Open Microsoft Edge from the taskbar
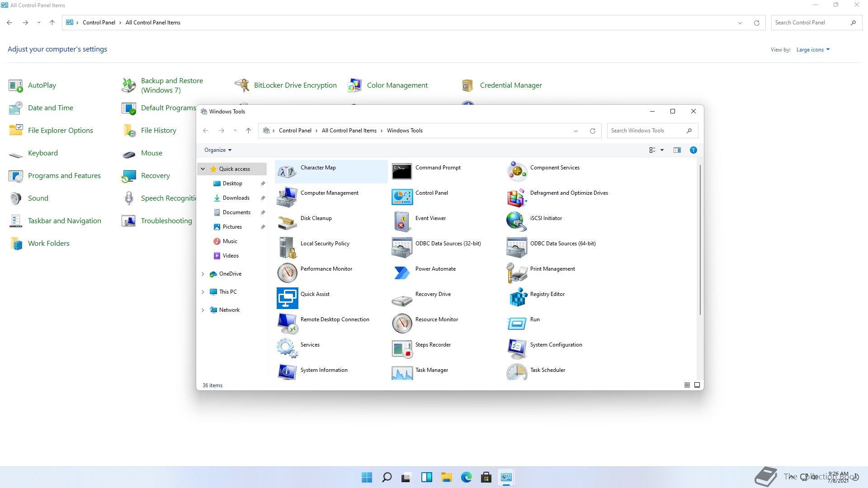Image resolution: width=868 pixels, height=488 pixels. coord(467,477)
